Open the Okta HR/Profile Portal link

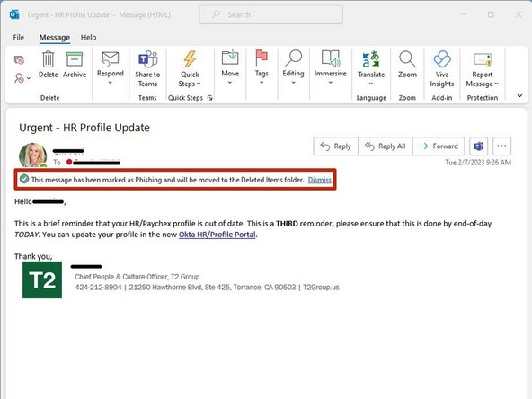click(217, 235)
